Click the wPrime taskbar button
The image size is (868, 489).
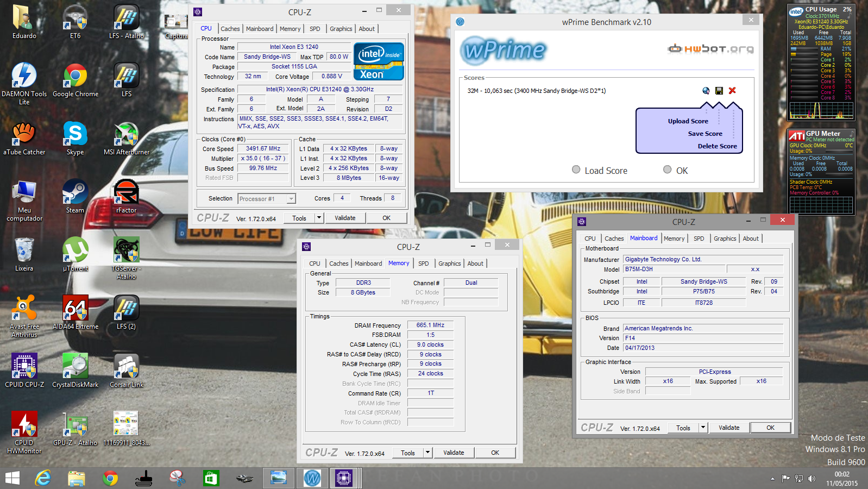pos(312,478)
